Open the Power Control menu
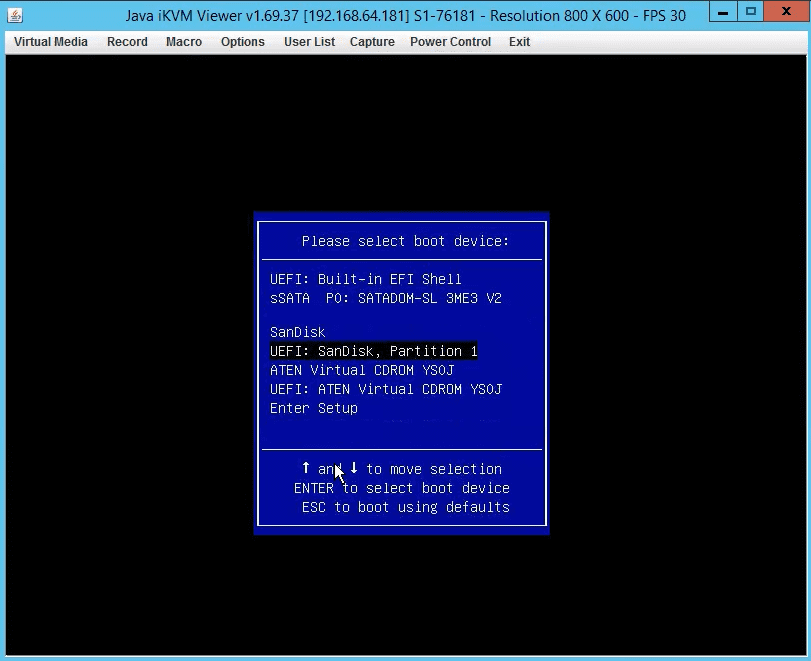811x661 pixels. click(x=450, y=42)
